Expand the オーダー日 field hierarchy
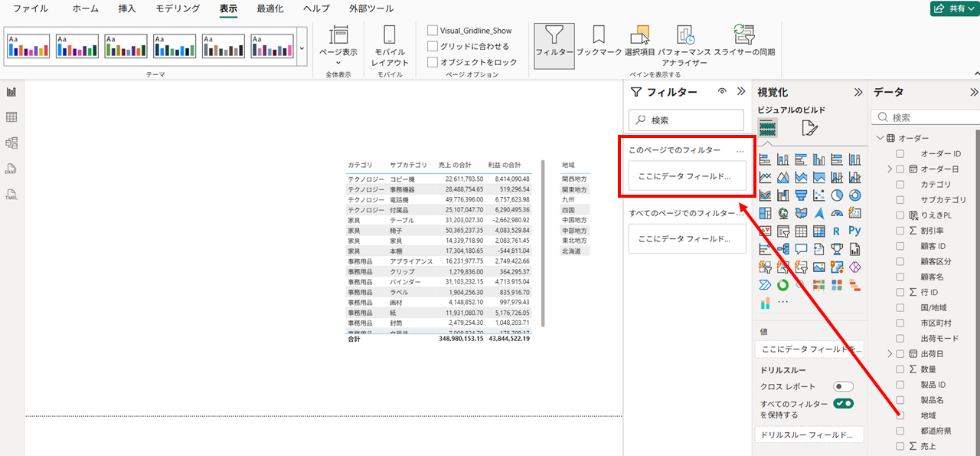Screen dimensions: 980x456 [890, 169]
